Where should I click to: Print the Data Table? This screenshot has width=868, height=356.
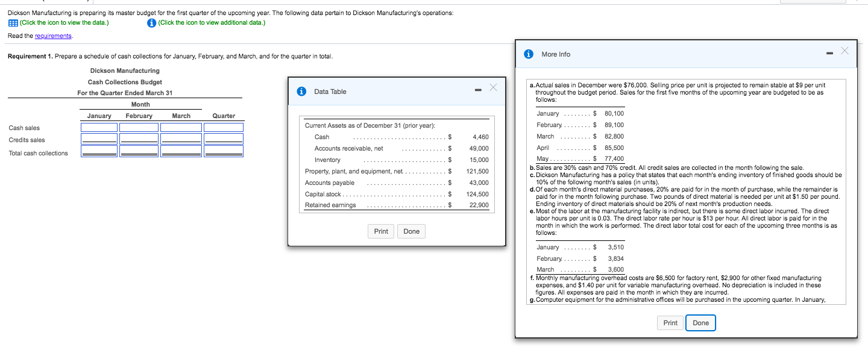click(381, 231)
